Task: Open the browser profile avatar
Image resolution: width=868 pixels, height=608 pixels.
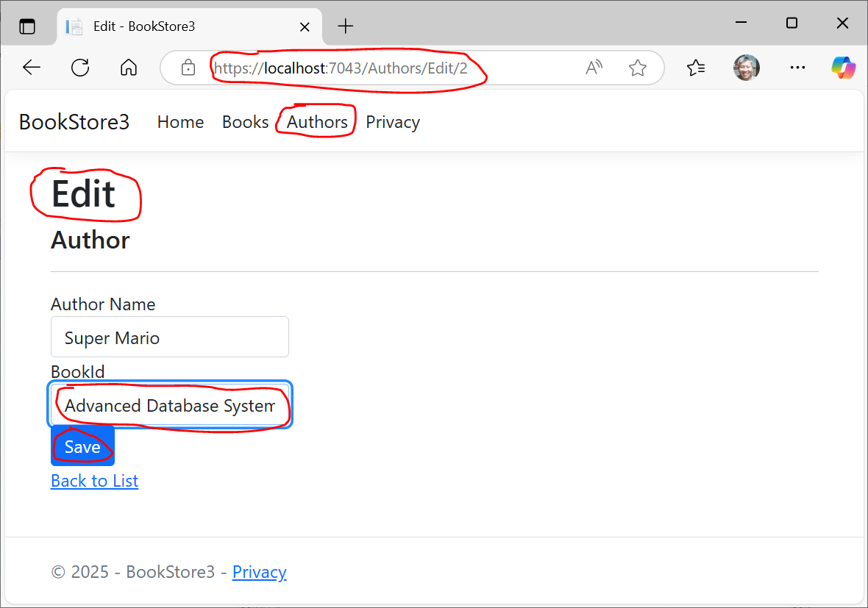Action: 746,68
